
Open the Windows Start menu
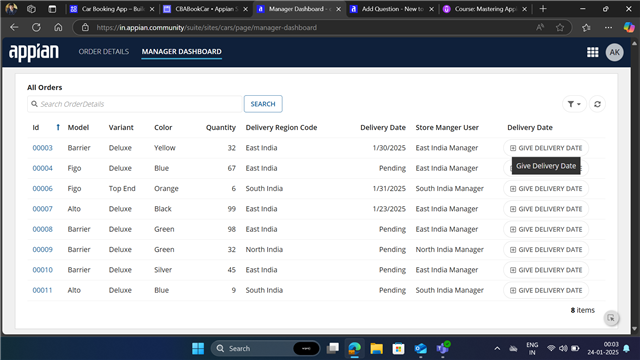click(198, 349)
